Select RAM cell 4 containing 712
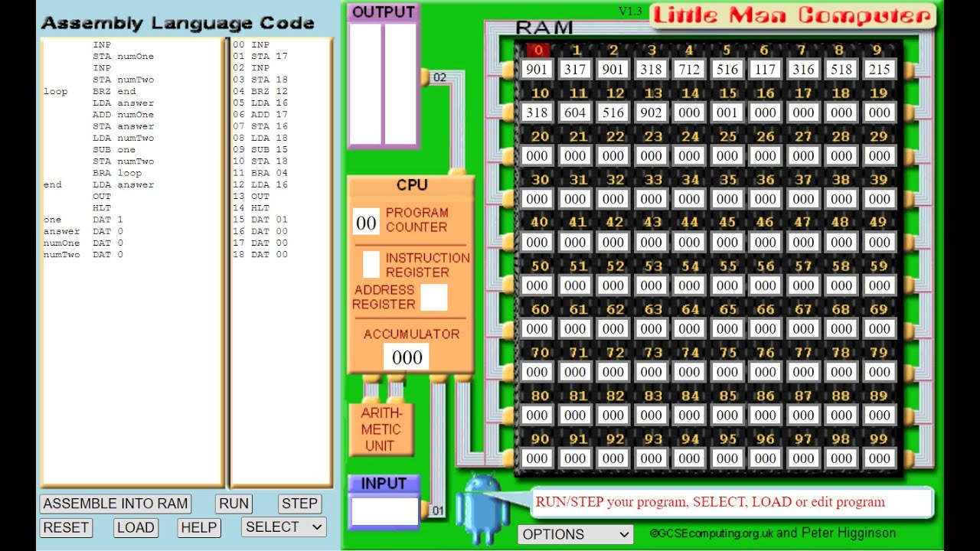The width and height of the screenshot is (980, 551). coord(689,70)
